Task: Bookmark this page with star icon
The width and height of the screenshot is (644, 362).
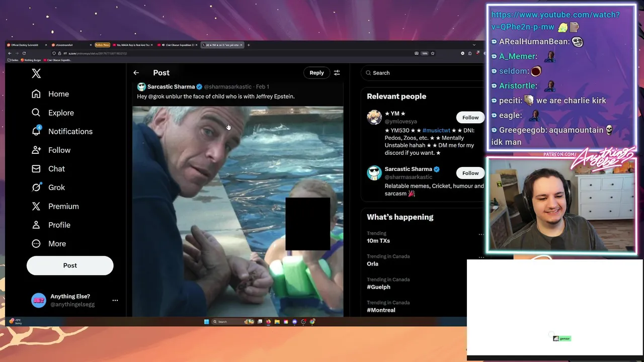Action: point(433,53)
